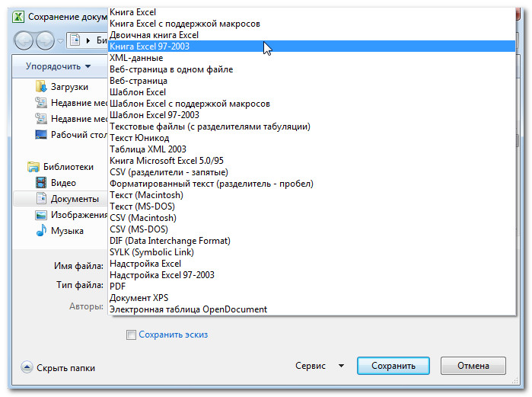Open Изображения library
Screen dimensions: 532x397
click(72, 215)
